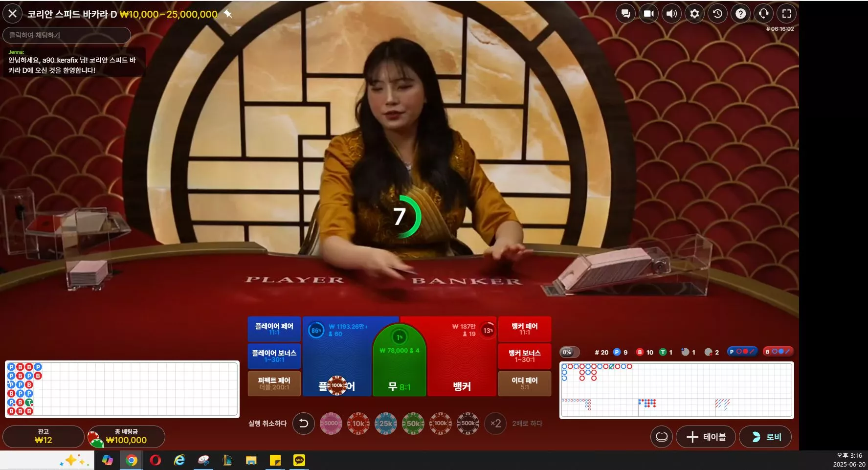
Task: Click the chat input field
Action: coord(67,35)
